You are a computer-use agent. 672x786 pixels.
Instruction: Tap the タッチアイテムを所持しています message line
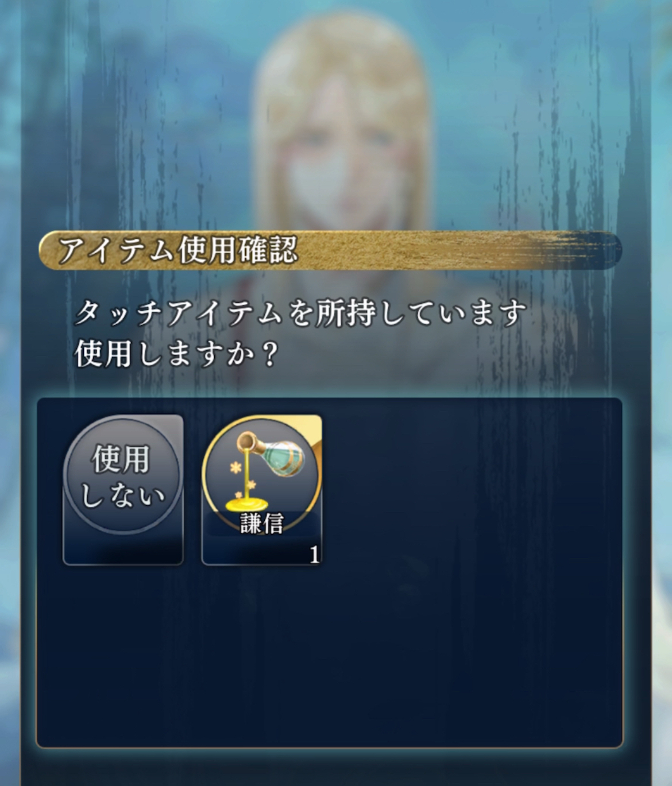[301, 315]
